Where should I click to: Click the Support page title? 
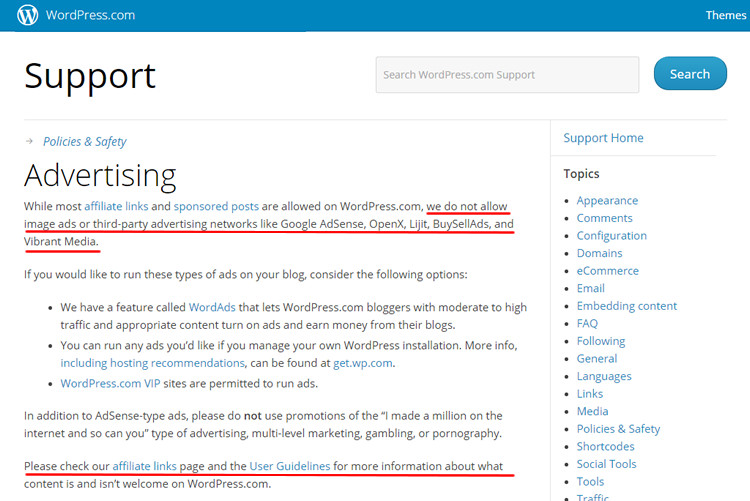point(90,77)
